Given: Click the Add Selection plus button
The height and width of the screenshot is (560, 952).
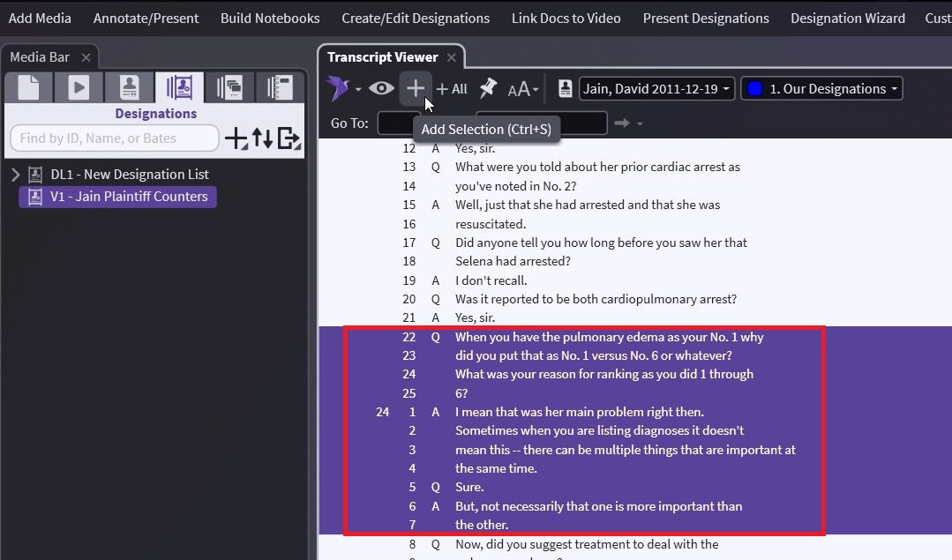Looking at the screenshot, I should coord(416,88).
